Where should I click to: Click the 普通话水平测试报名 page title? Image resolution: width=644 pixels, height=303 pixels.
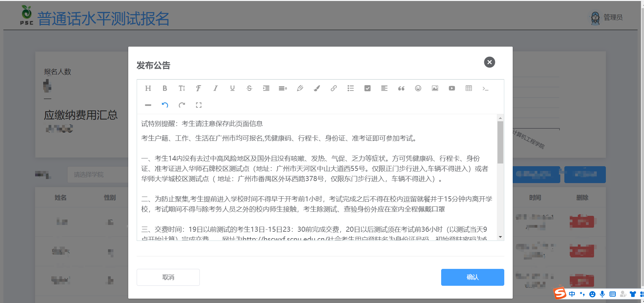click(x=103, y=19)
